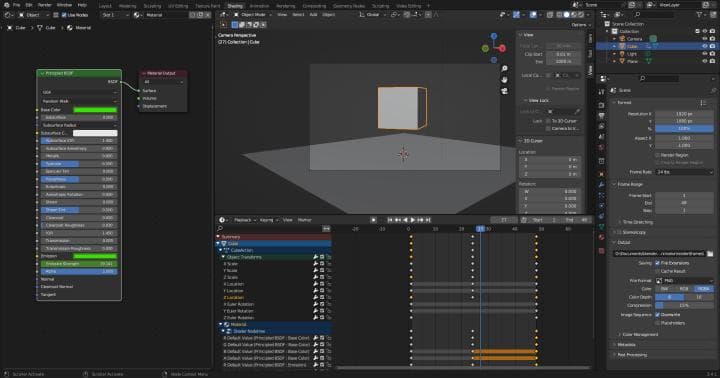Hide Plane in outliner via eye icon
Viewport: 720px width, 378px height.
pos(704,61)
